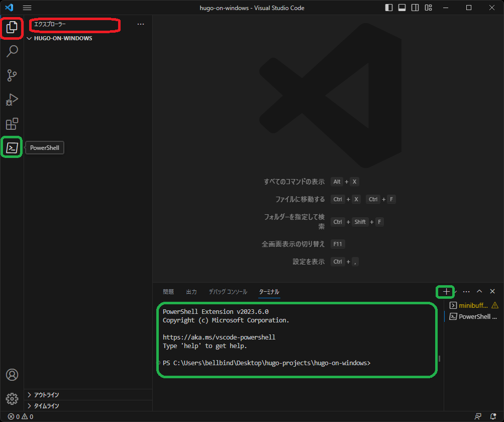504x422 pixels.
Task: Expand the タイムライン section
Action: (x=88, y=406)
